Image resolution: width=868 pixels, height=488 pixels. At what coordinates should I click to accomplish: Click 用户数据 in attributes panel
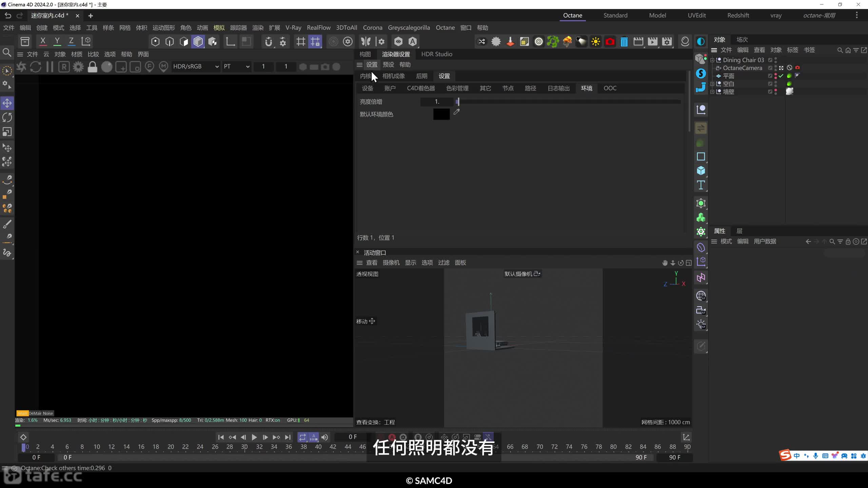point(765,241)
